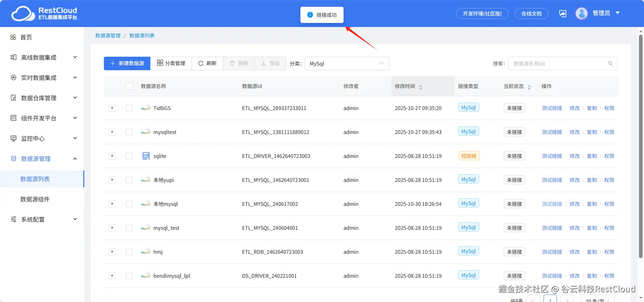Open the 分类 MySql dropdown

tap(347, 63)
